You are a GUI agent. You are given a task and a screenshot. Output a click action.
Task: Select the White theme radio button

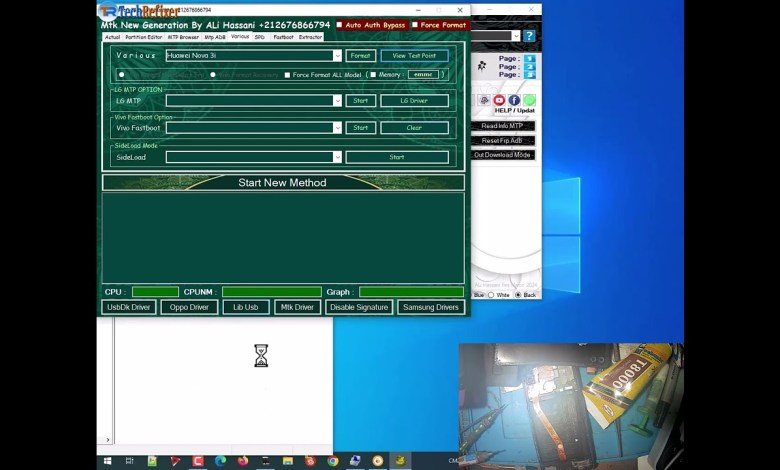pyautogui.click(x=491, y=295)
